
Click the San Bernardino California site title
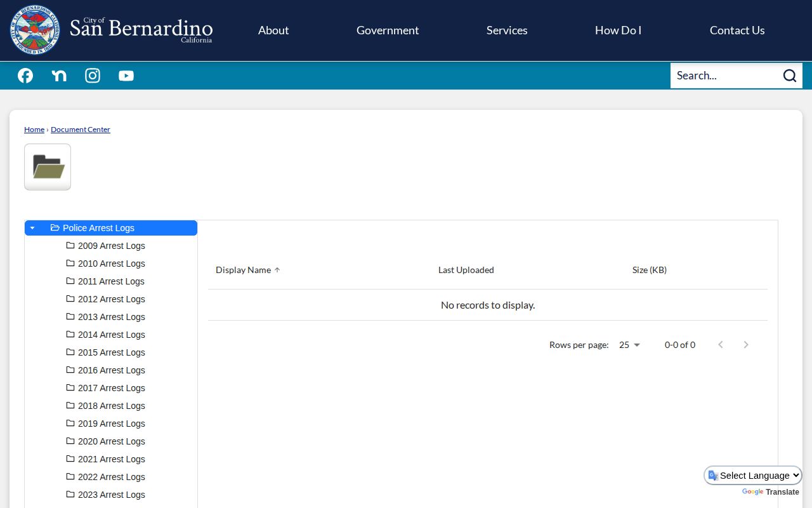(x=141, y=30)
